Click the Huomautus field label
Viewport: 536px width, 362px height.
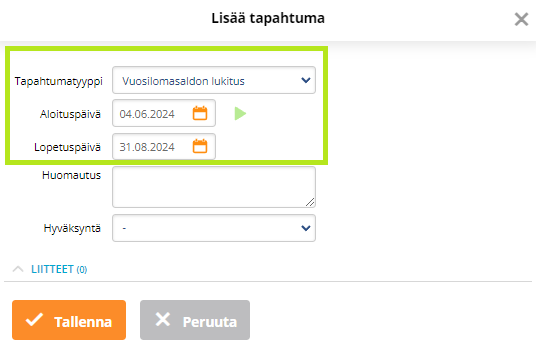click(x=71, y=175)
